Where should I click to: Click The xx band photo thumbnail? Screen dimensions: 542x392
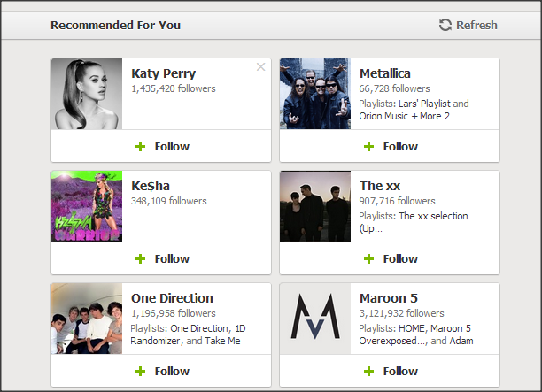point(315,206)
